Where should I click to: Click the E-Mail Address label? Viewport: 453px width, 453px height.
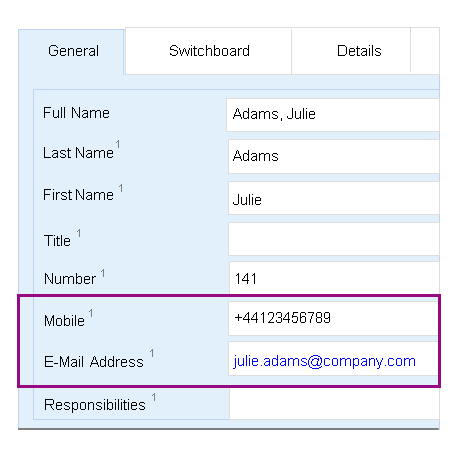tap(94, 362)
